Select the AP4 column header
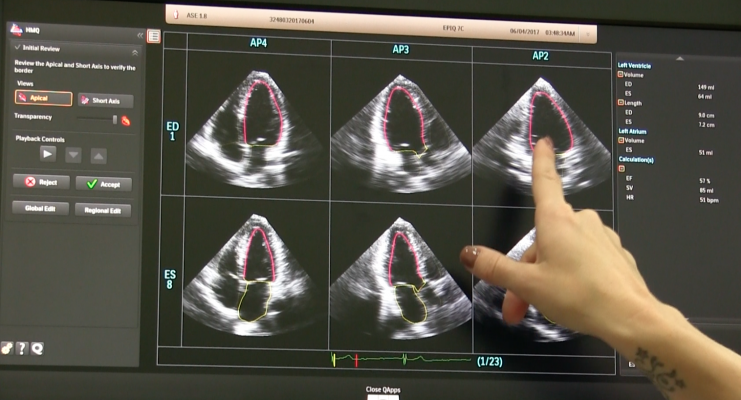This screenshot has width=741, height=400. click(x=258, y=43)
